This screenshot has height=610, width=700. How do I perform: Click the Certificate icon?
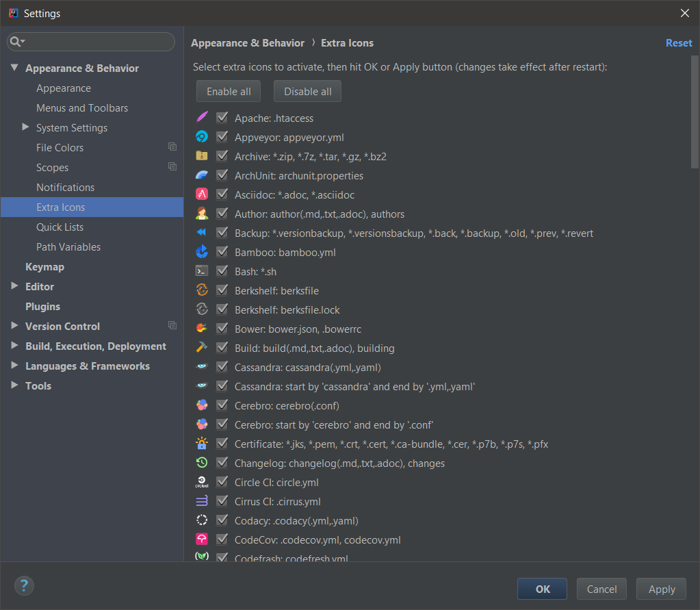point(202,444)
